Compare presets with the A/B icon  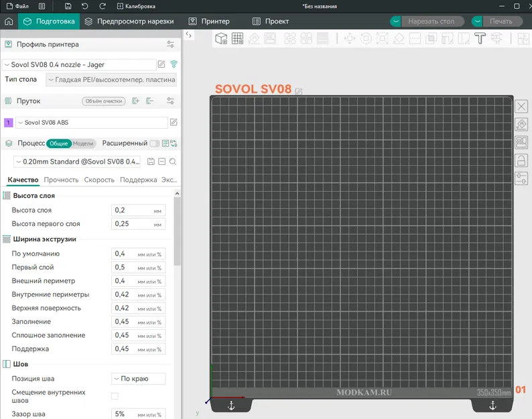tap(174, 143)
